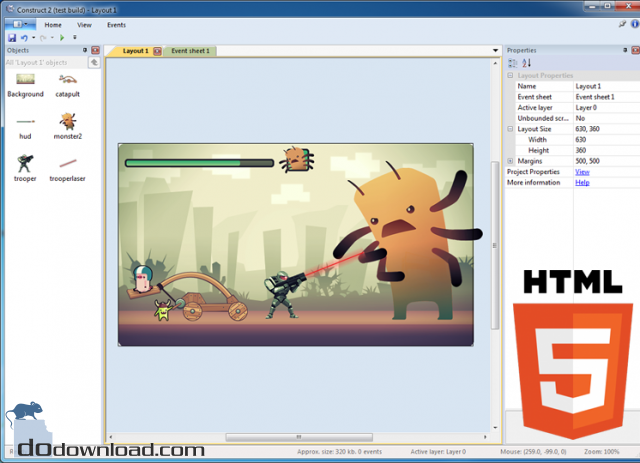This screenshot has width=640, height=463.
Task: Select the trooper object
Action: coord(25,168)
